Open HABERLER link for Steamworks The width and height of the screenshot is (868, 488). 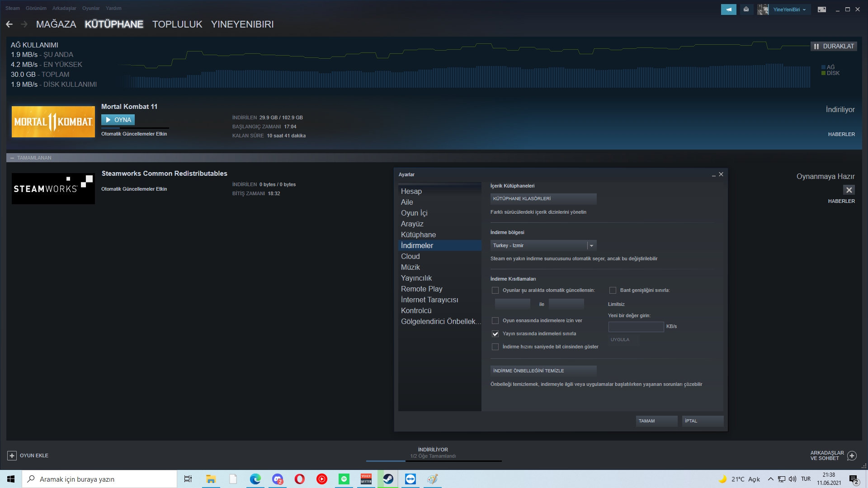click(x=841, y=201)
